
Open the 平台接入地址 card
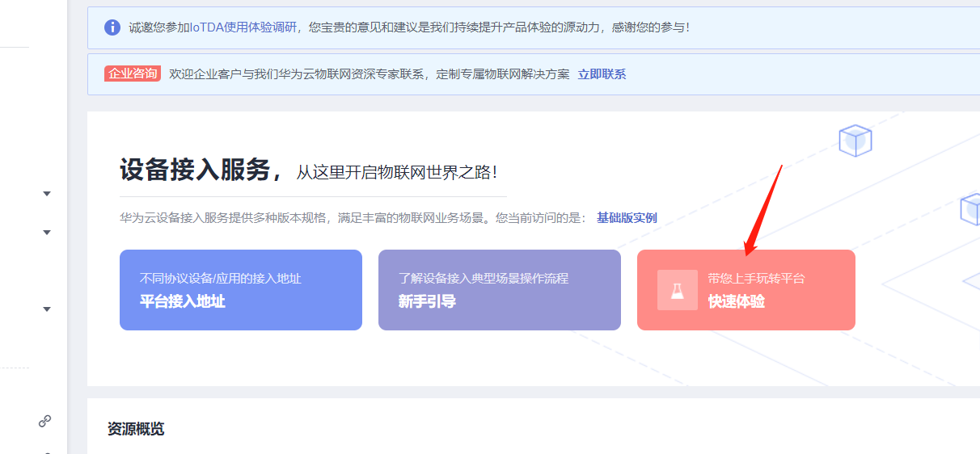(241, 290)
